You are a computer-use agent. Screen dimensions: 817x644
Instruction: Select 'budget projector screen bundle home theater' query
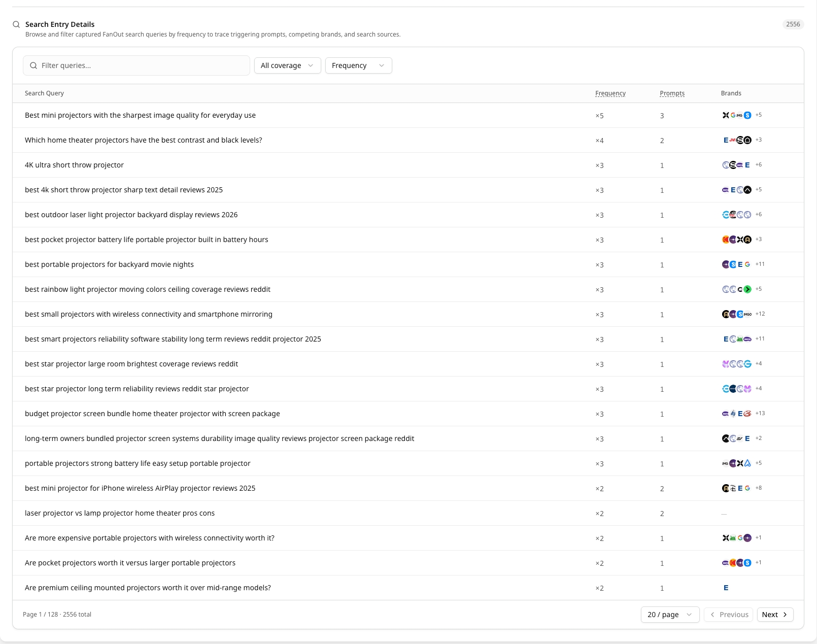[x=152, y=414]
